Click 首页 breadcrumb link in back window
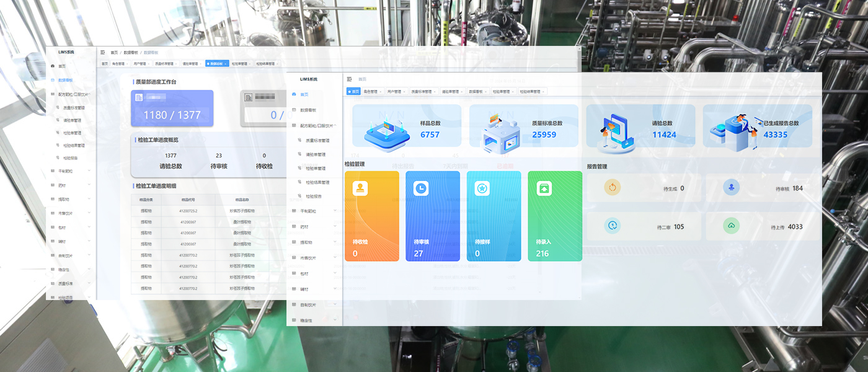 pyautogui.click(x=114, y=53)
